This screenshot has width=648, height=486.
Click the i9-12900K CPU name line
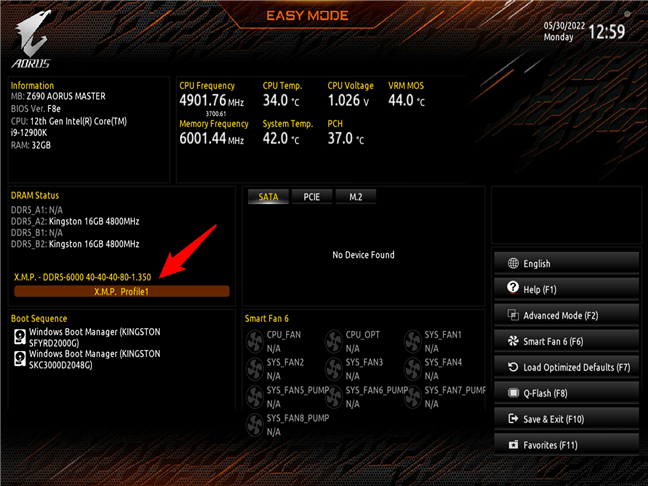click(x=29, y=133)
